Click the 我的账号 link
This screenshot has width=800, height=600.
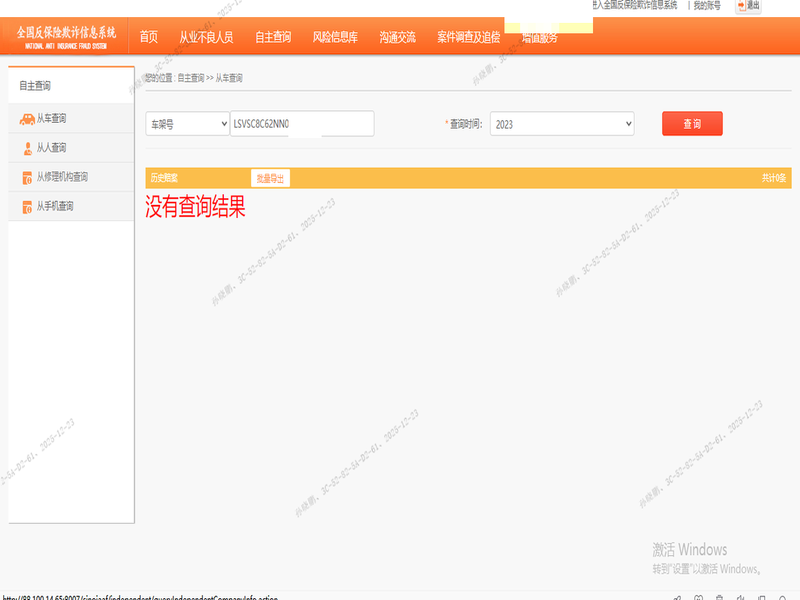pos(707,5)
